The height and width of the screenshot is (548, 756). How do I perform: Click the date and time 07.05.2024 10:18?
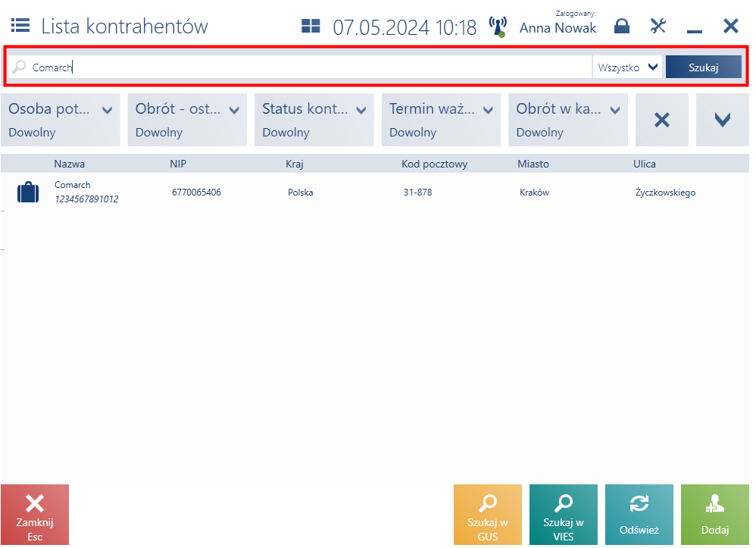coord(405,27)
